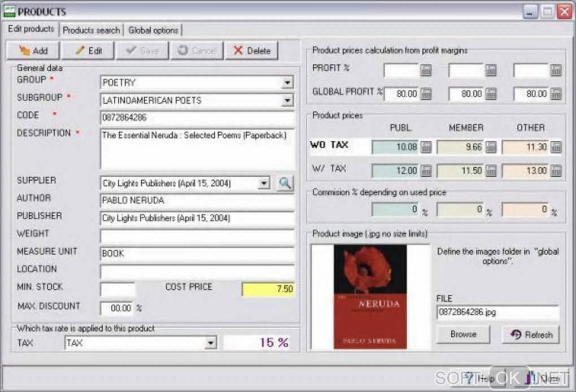Click the yellow COST PRICE field
The image size is (576, 392).
pyautogui.click(x=268, y=289)
